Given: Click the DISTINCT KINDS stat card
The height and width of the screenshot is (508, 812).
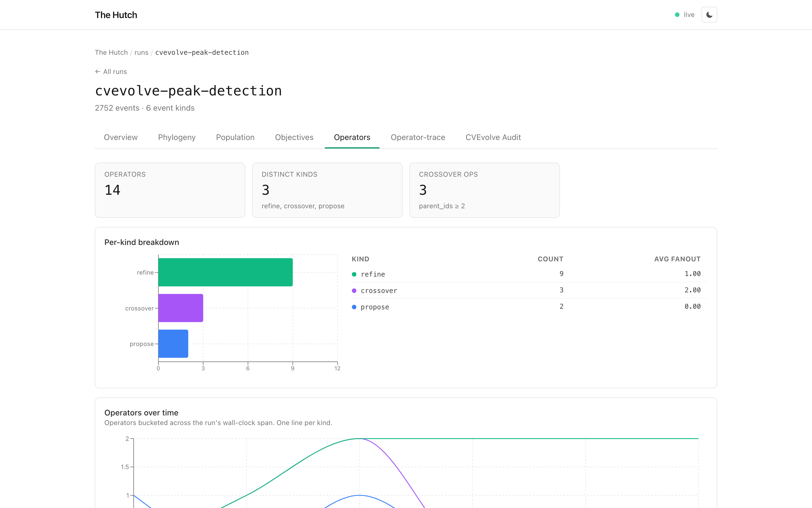Looking at the screenshot, I should [x=327, y=190].
